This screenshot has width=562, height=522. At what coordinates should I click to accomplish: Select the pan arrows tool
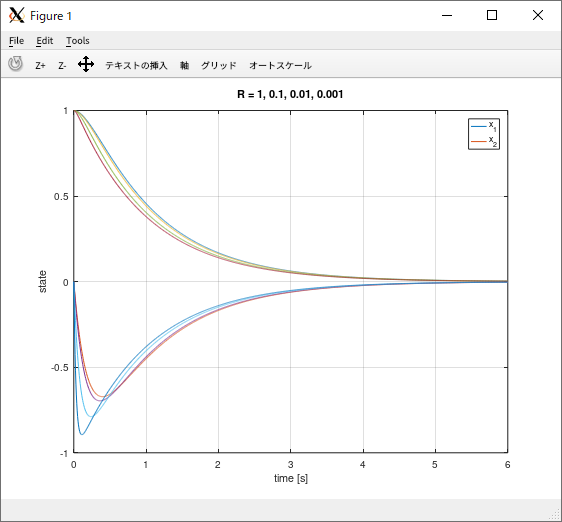[x=86, y=64]
